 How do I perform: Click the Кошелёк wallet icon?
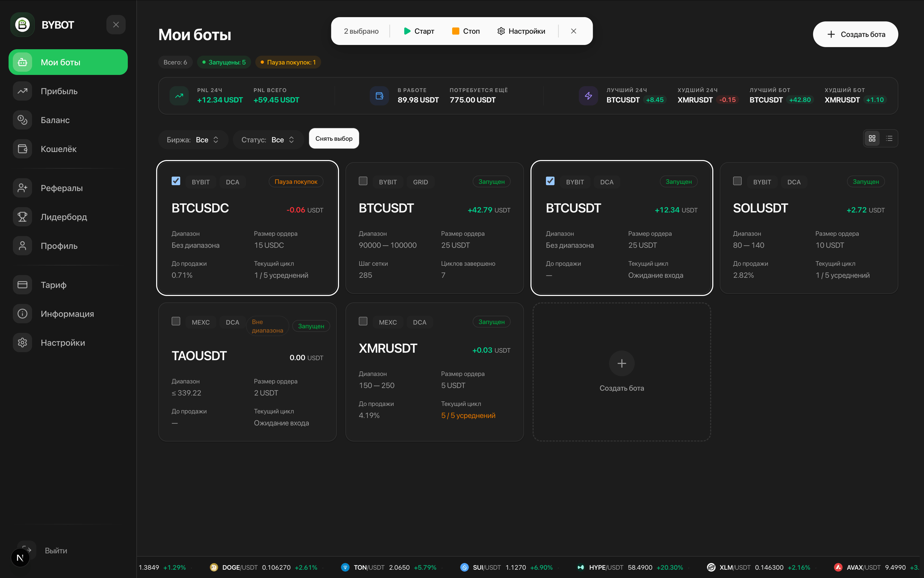coord(22,149)
